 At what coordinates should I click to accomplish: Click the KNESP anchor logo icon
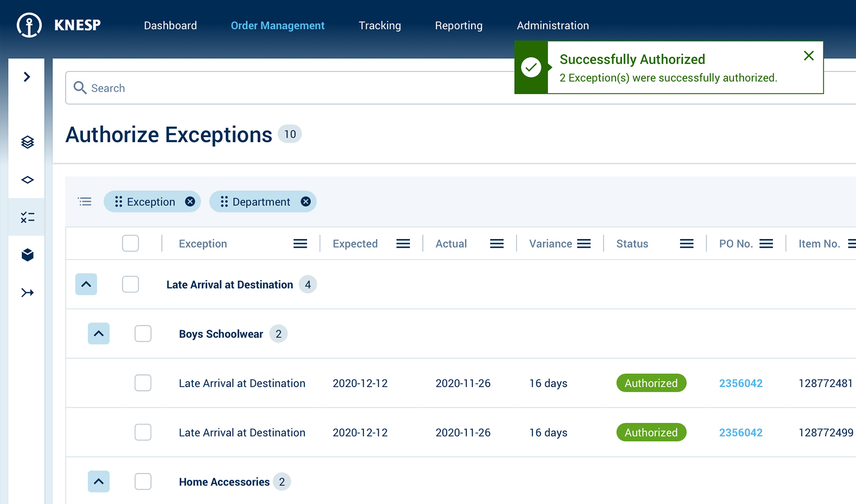29,25
